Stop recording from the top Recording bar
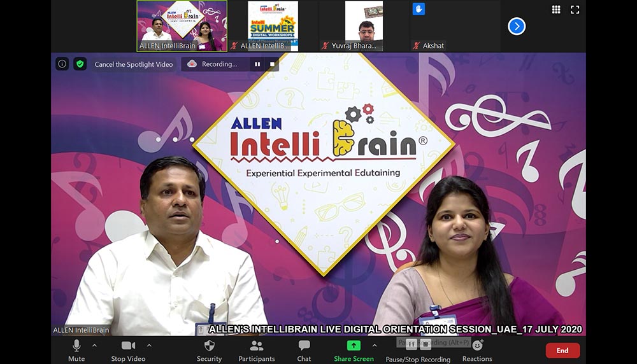Viewport: 637px width, 364px height. [272, 64]
